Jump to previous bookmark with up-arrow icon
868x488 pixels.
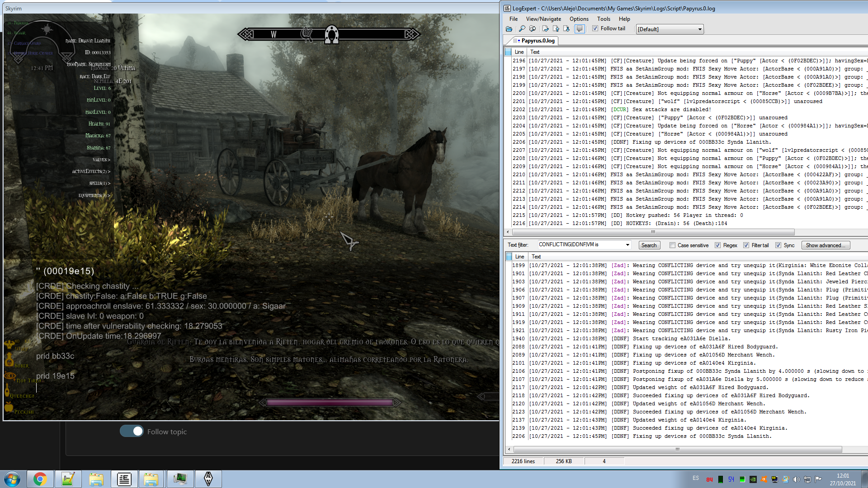click(x=556, y=29)
